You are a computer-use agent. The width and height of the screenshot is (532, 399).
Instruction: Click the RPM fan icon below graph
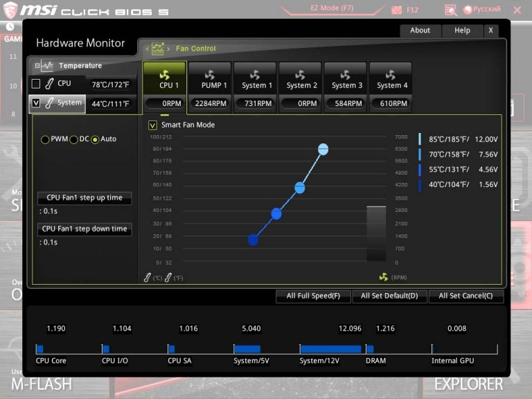pos(383,277)
